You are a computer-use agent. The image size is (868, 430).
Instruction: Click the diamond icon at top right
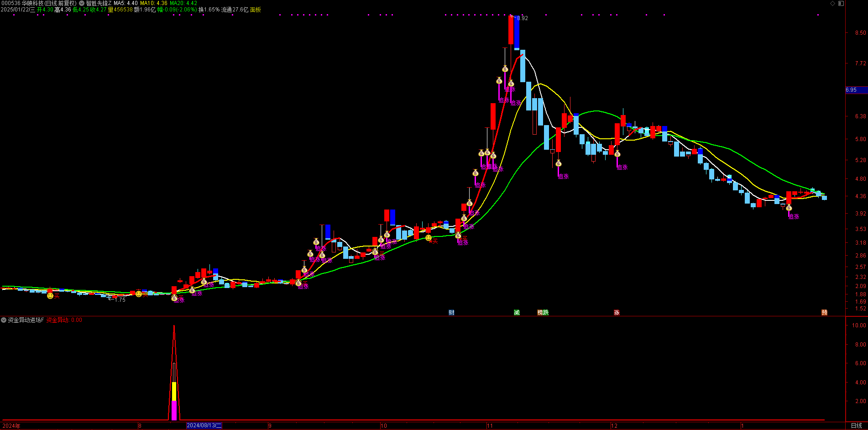832,3
